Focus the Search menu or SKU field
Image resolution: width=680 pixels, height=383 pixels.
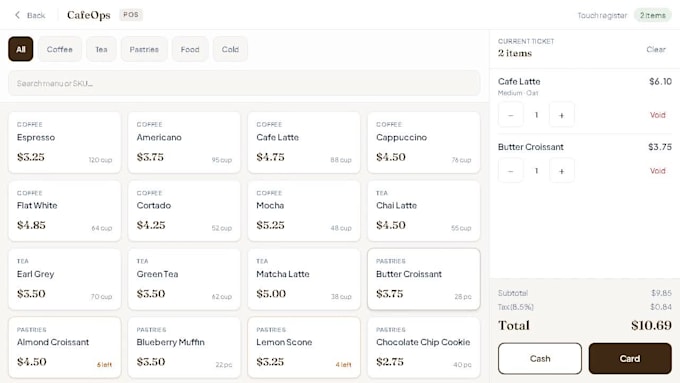(244, 83)
